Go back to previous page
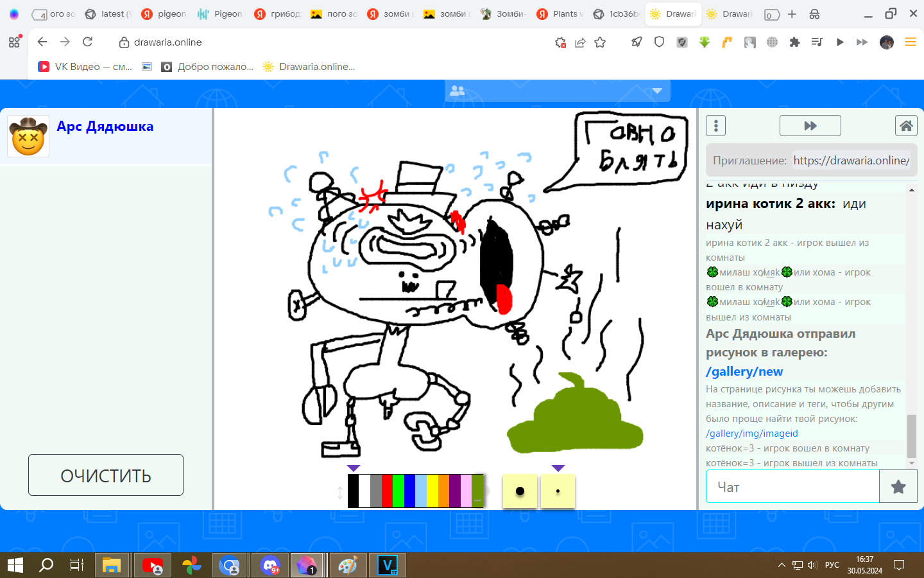Viewport: 924px width, 578px height. pos(42,42)
